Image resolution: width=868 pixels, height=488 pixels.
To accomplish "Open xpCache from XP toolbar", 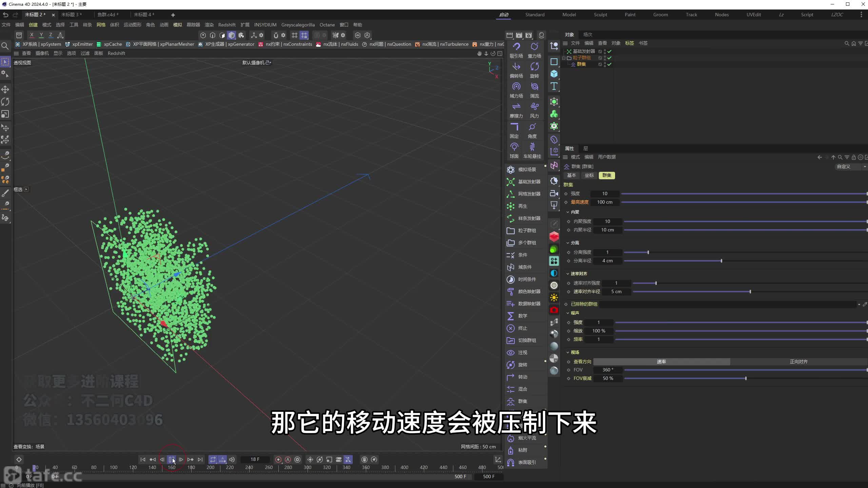I will point(109,44).
